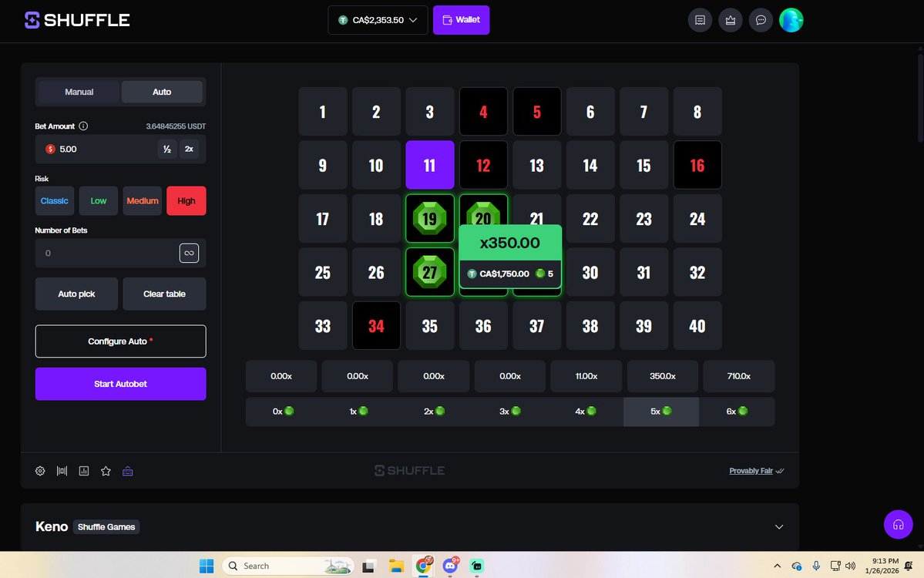Image resolution: width=924 pixels, height=578 pixels.
Task: Open live support headset button
Action: coord(898,524)
